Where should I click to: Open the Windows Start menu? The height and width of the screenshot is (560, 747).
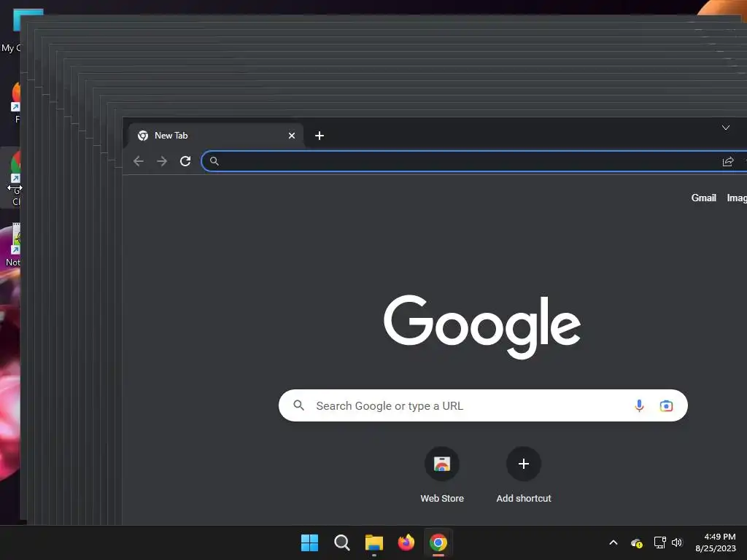[x=309, y=542]
